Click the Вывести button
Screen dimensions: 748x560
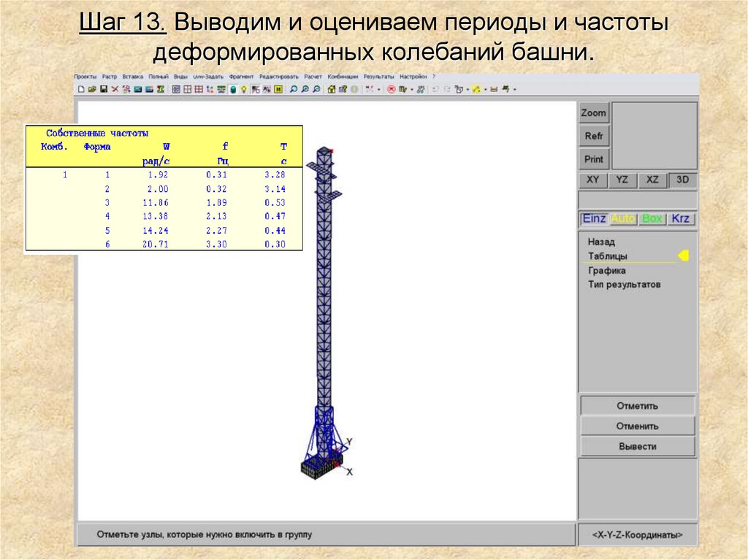point(637,447)
